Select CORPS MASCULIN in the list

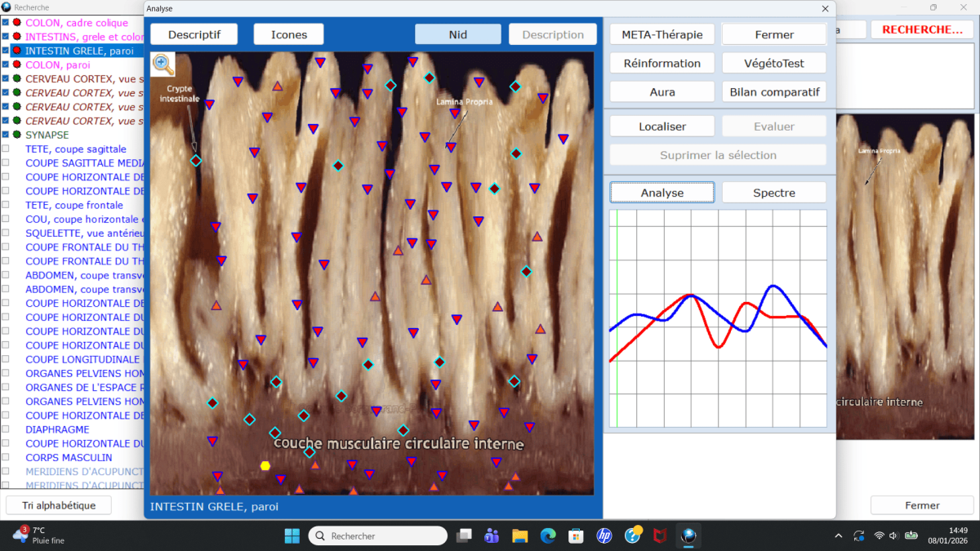[69, 457]
